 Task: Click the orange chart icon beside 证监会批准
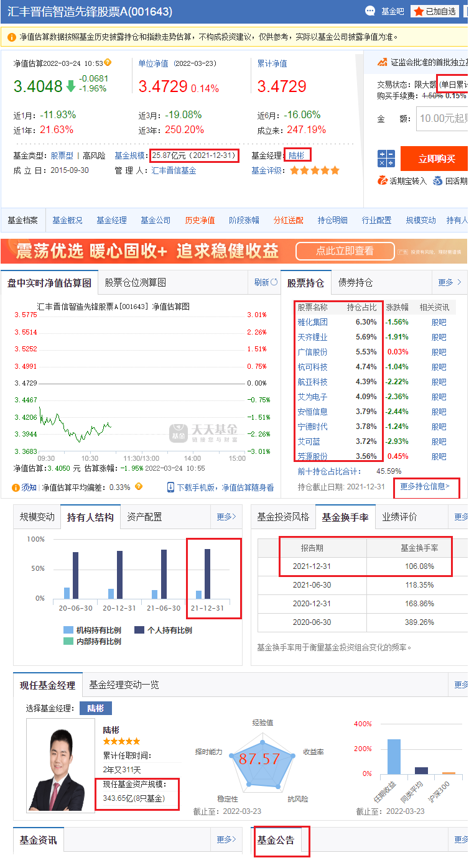click(x=383, y=62)
